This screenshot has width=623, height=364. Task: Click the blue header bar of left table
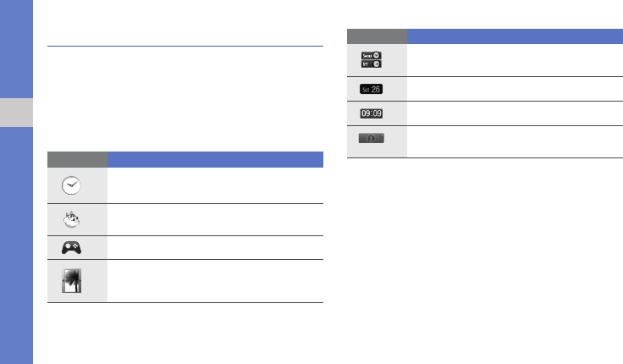(215, 159)
